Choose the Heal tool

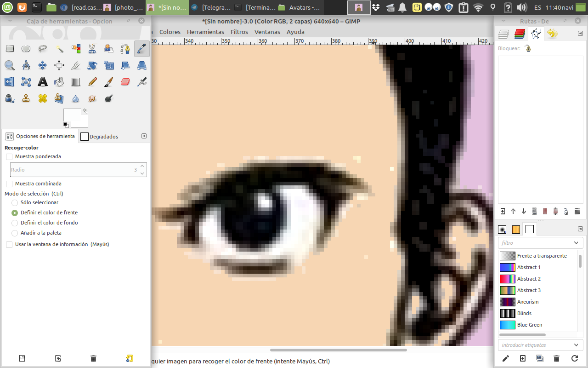[43, 98]
